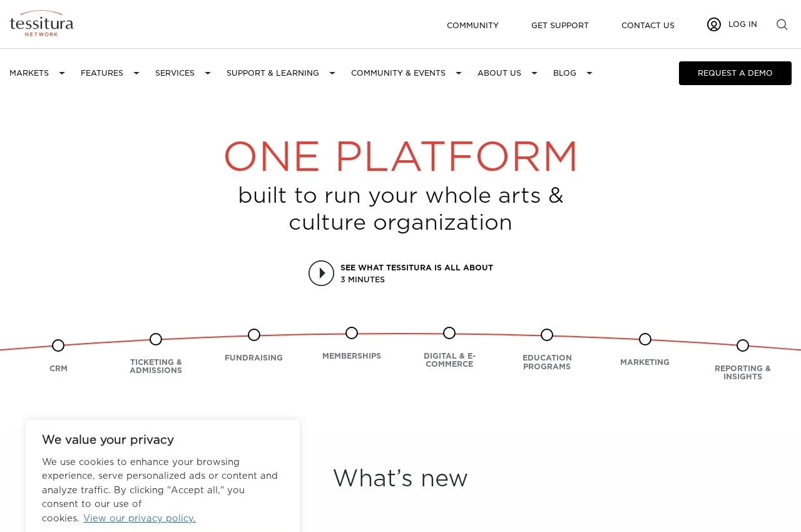
Task: View the privacy policy link
Action: click(140, 518)
